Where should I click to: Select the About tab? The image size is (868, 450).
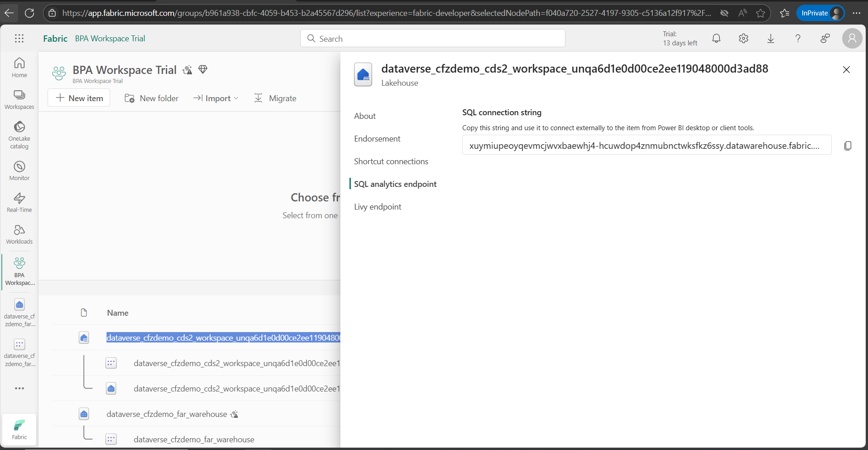click(365, 116)
